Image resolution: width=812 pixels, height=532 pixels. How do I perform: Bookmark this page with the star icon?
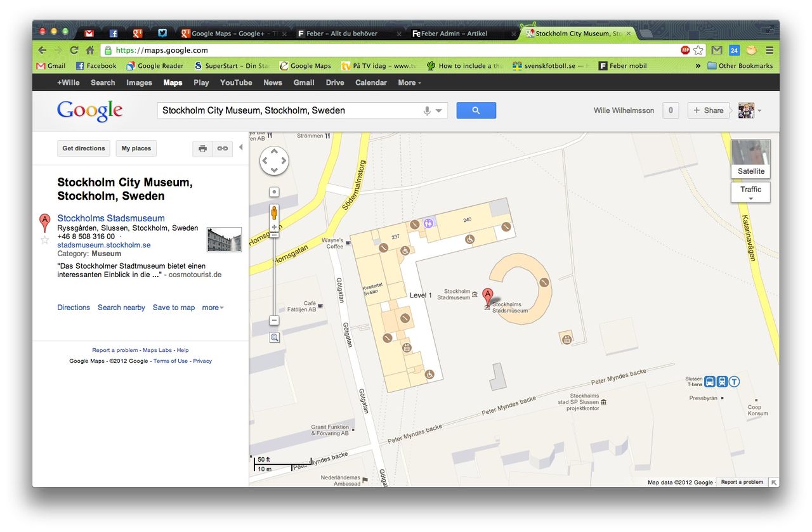[698, 50]
